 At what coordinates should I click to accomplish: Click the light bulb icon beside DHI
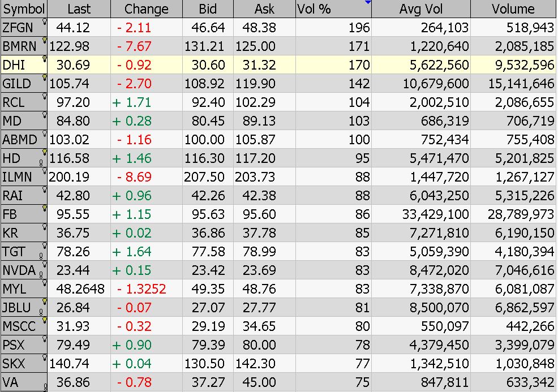pos(45,59)
